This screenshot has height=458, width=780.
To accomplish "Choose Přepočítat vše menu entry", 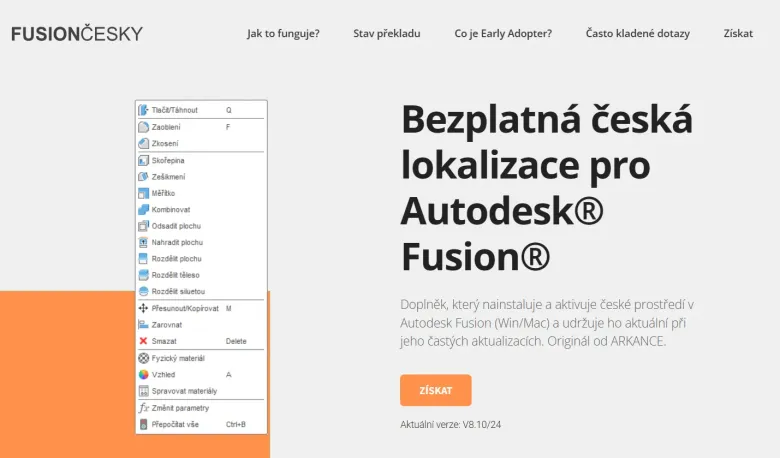I will [201, 424].
